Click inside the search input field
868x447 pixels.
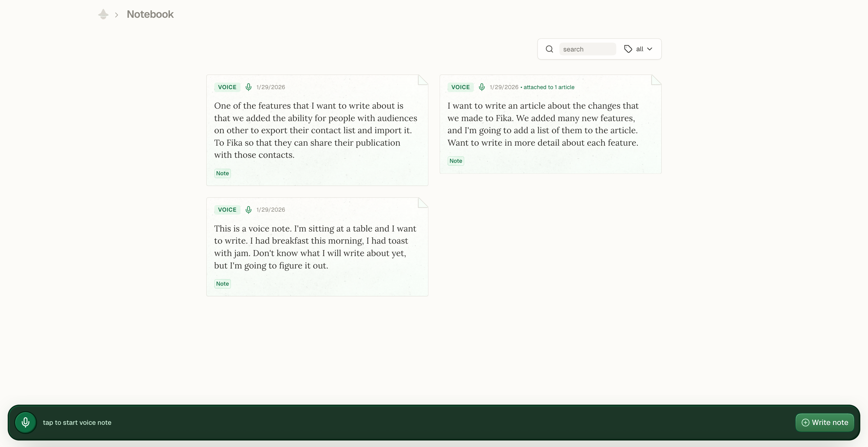(588, 49)
